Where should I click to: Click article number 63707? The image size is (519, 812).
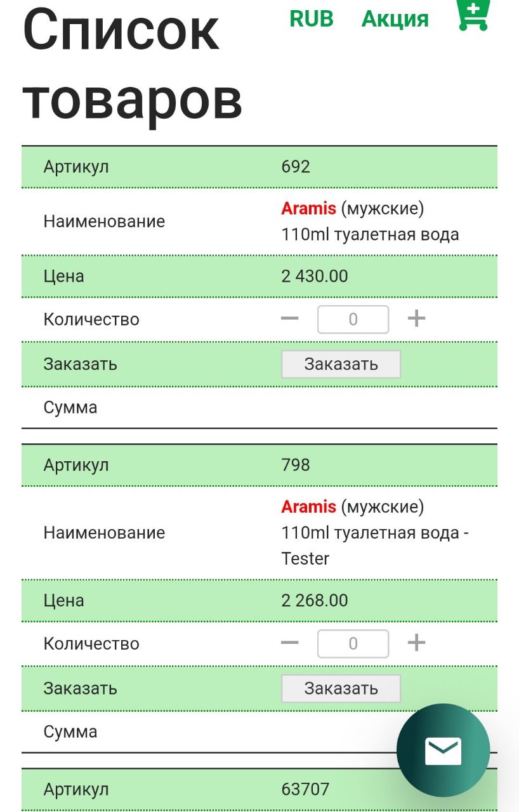coord(305,789)
